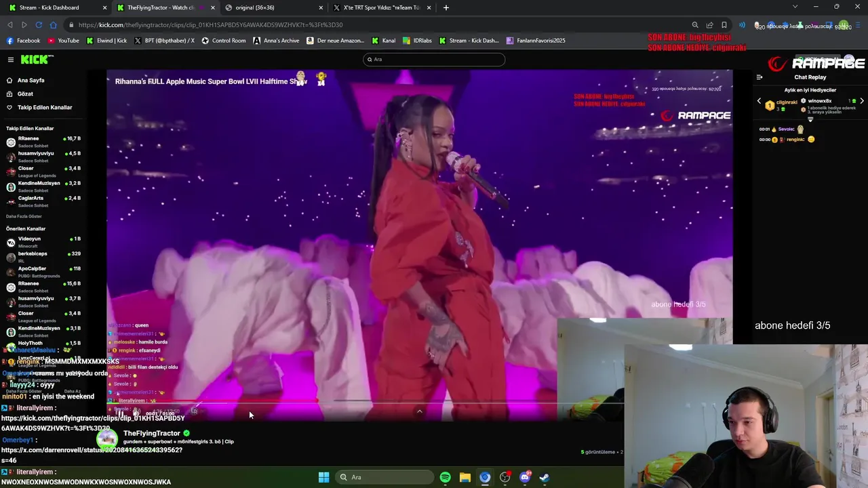Switch to the original (36×36) tab
The image size is (868, 488).
273,7
